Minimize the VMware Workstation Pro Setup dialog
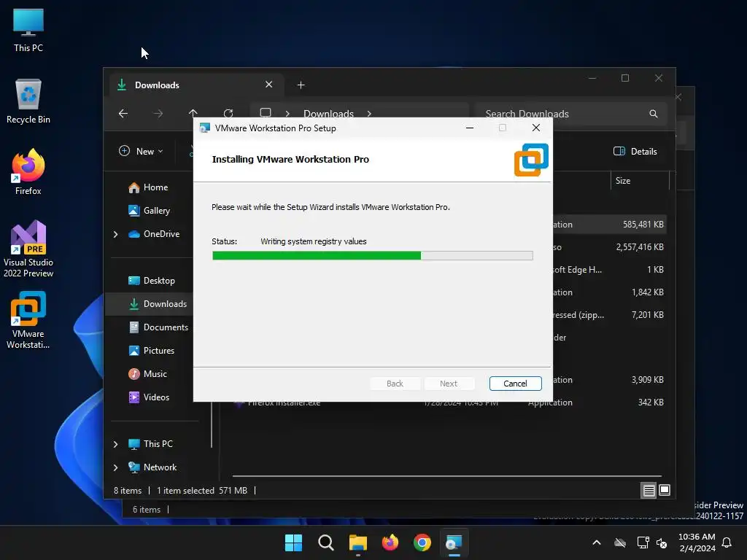This screenshot has width=747, height=560. pos(469,128)
